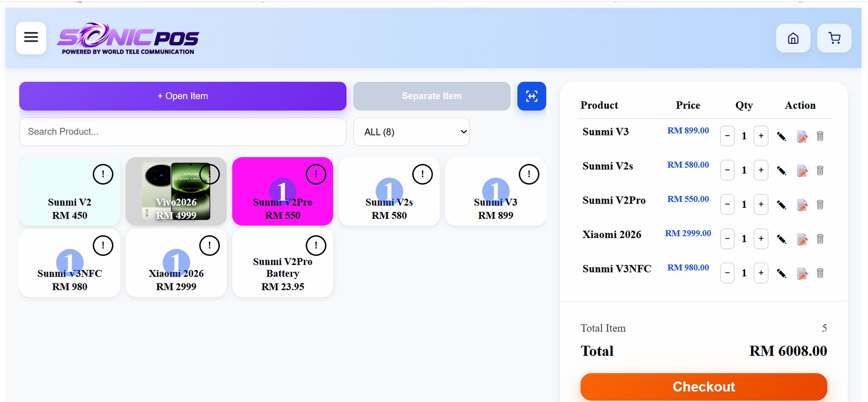The width and height of the screenshot is (868, 402).
Task: Open the shopping cart icon
Action: click(x=834, y=38)
